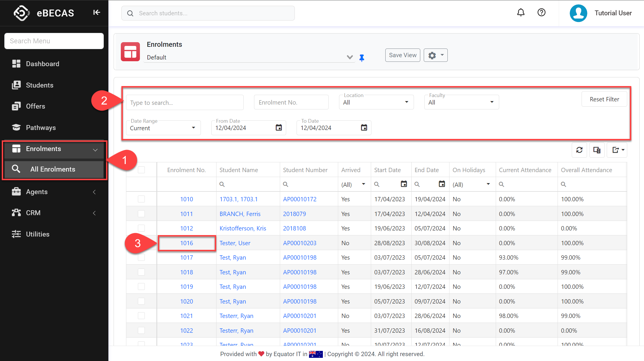Screen dimensions: 644x361
Task: Click the Current Attendance filter search icon
Action: point(501,184)
